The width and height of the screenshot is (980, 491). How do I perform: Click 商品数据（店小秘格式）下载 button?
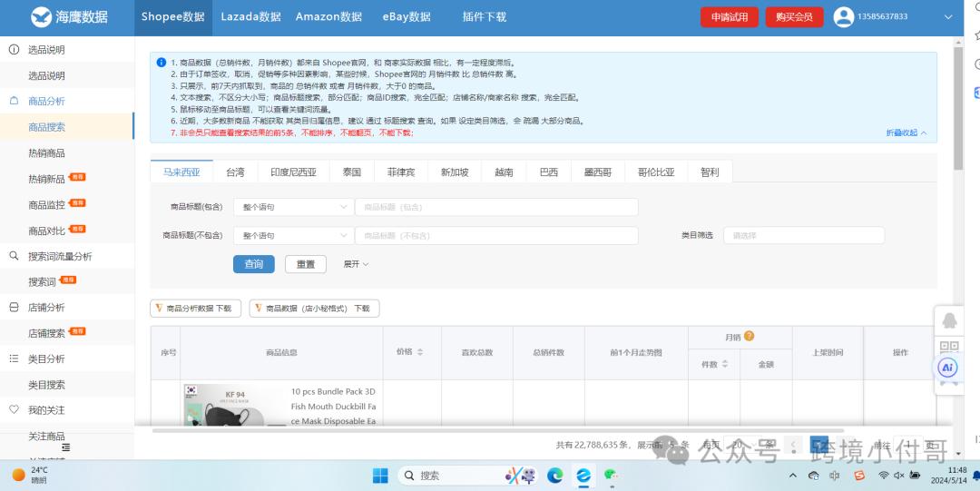pyautogui.click(x=314, y=309)
